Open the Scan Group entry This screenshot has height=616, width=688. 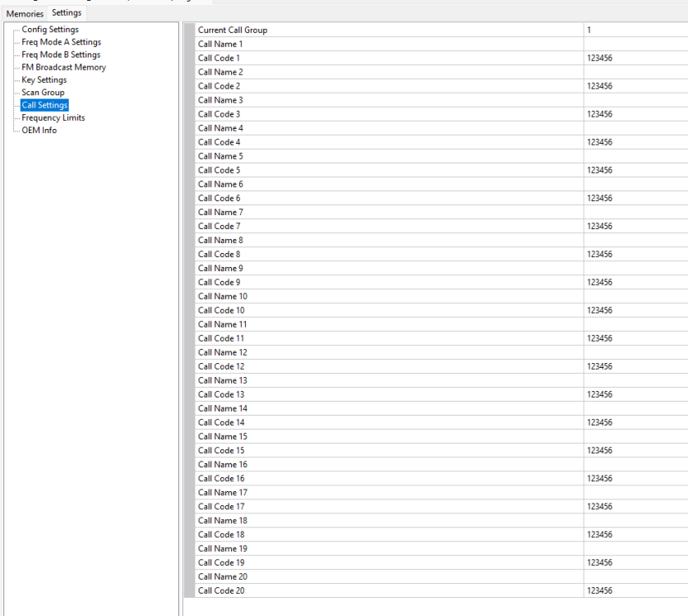tap(43, 93)
